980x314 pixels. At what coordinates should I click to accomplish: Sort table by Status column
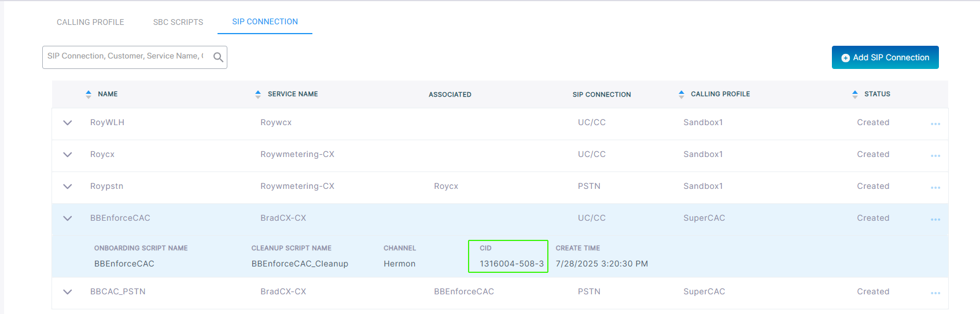tap(855, 94)
